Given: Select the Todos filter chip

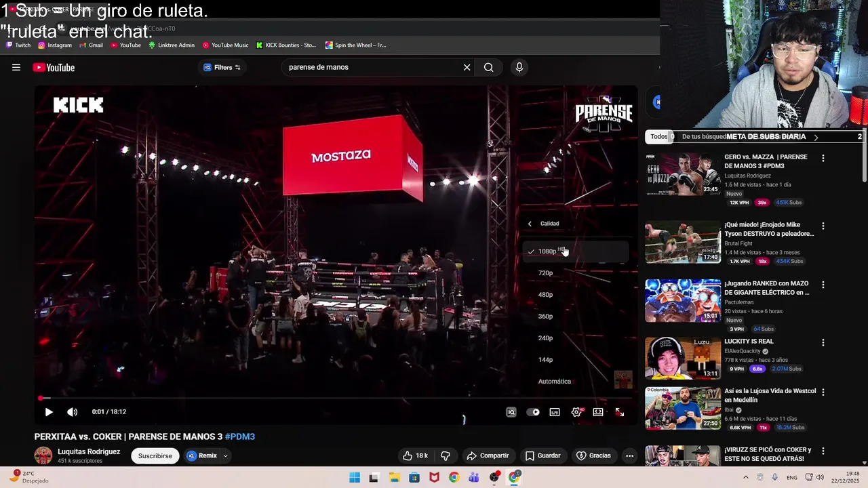Looking at the screenshot, I should click(659, 136).
